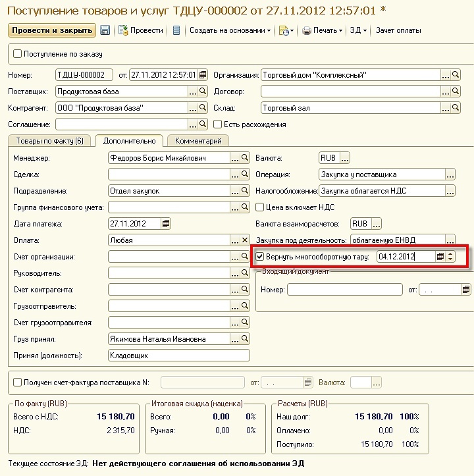Search supplier with Поставщик magnifier icon
Viewport: 474px width, 476px height.
point(203,91)
